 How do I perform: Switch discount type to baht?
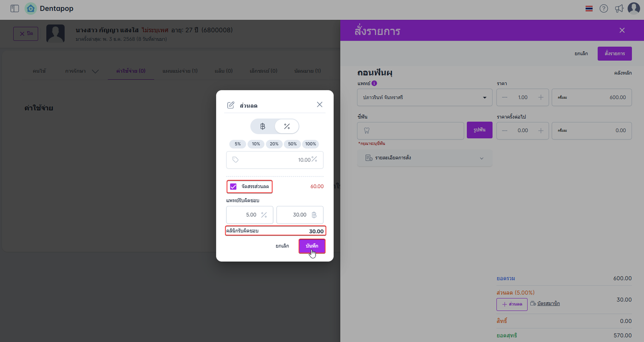point(263,126)
